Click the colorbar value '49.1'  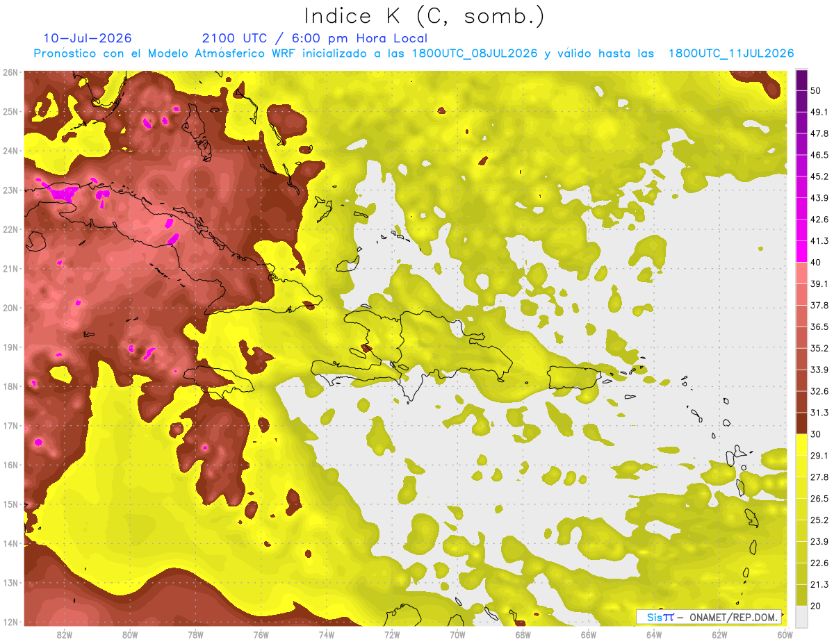click(x=819, y=112)
